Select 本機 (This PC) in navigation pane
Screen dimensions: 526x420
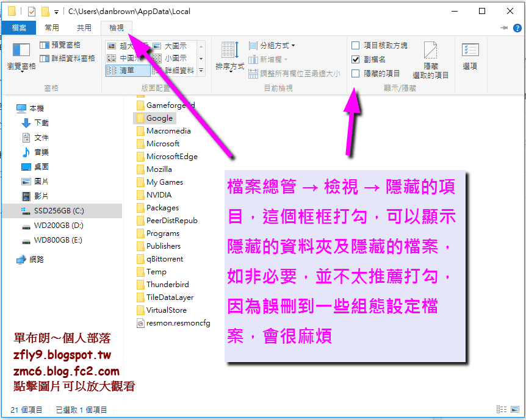(x=30, y=109)
